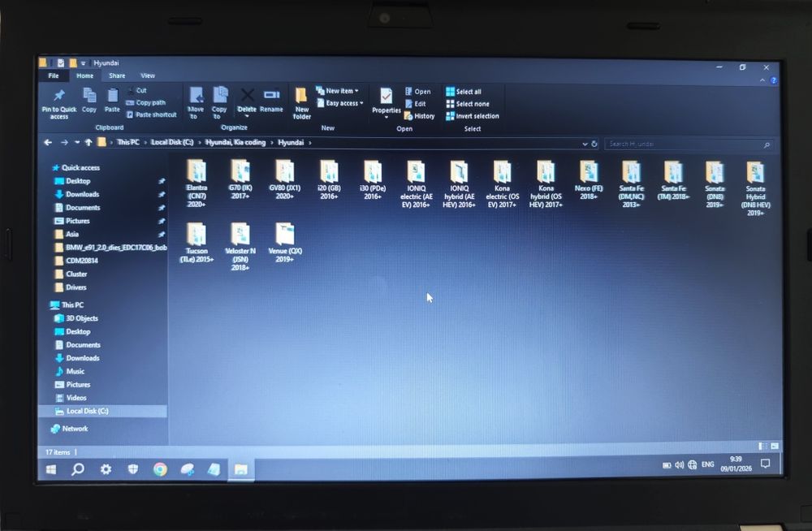Go back with the Back arrow
The width and height of the screenshot is (812, 531).
[x=48, y=142]
